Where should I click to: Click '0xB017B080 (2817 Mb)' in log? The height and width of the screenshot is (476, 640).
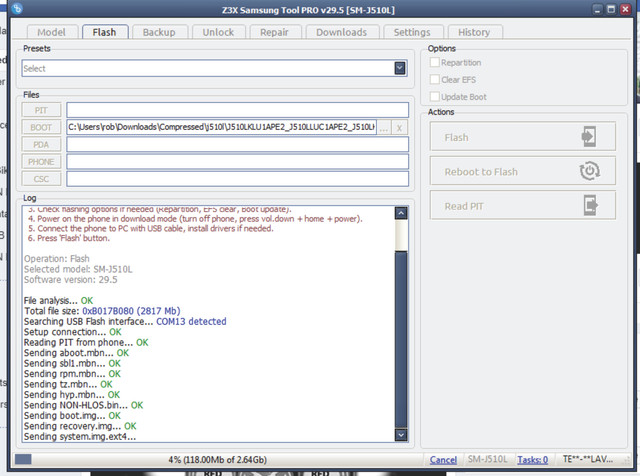[x=131, y=311]
